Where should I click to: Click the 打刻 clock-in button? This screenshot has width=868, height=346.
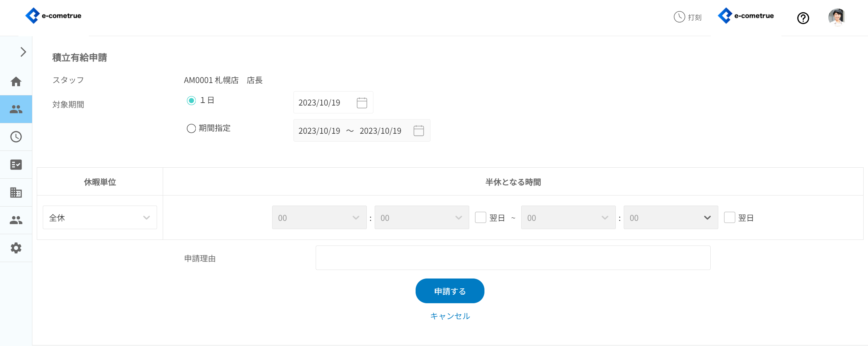pyautogui.click(x=687, y=17)
